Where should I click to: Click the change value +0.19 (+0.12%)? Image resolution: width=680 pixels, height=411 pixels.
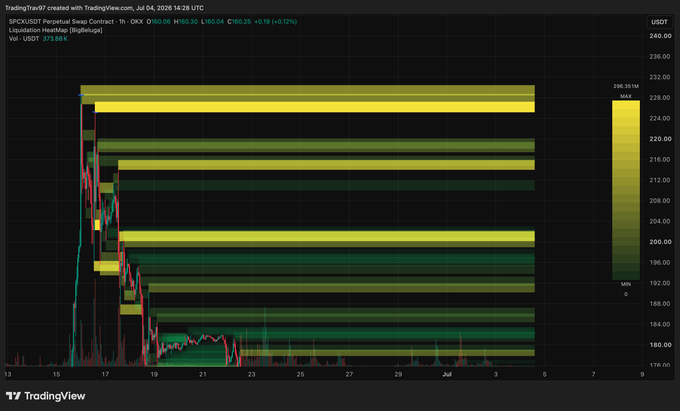[275, 21]
